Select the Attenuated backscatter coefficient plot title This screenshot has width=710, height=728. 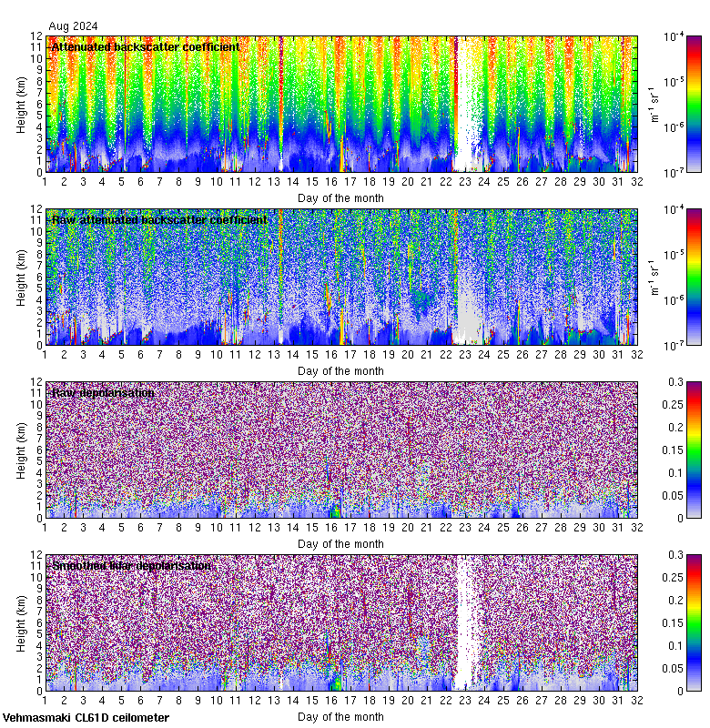(146, 46)
